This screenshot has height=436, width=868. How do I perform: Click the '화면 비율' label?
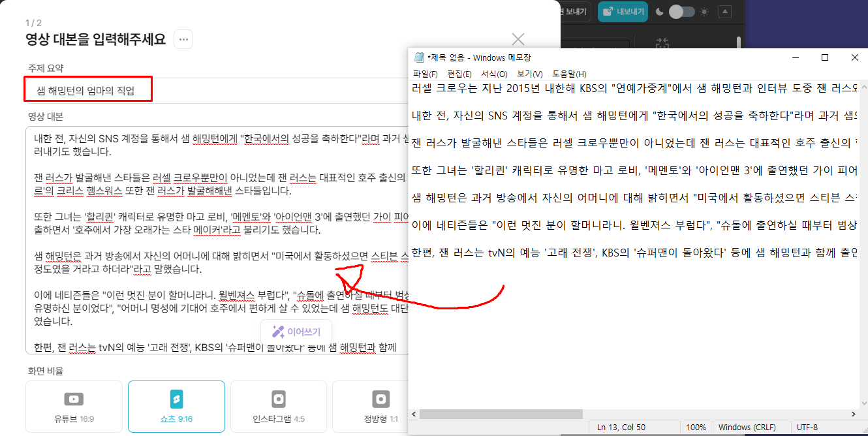(x=46, y=371)
